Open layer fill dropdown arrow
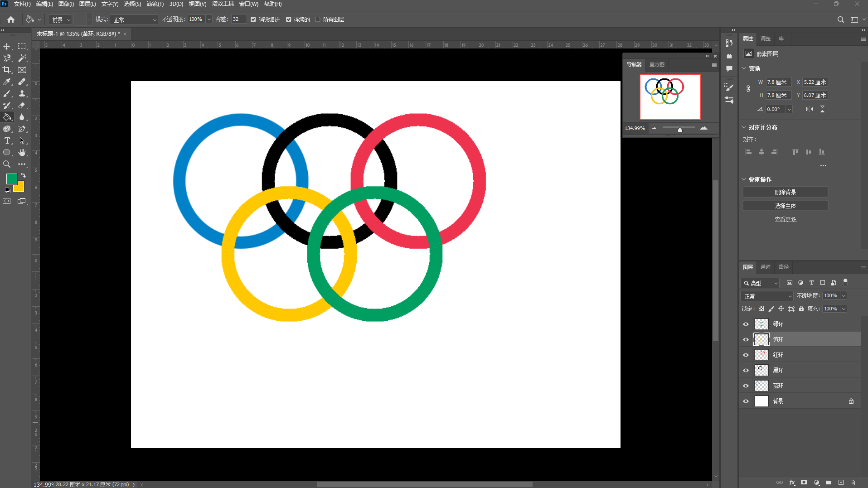 click(x=844, y=309)
